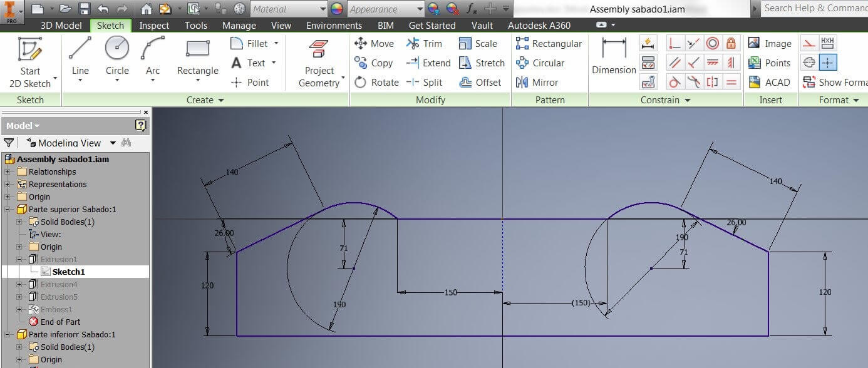Click the Home view icon
Viewport: 868px width, 368px height.
click(146, 9)
